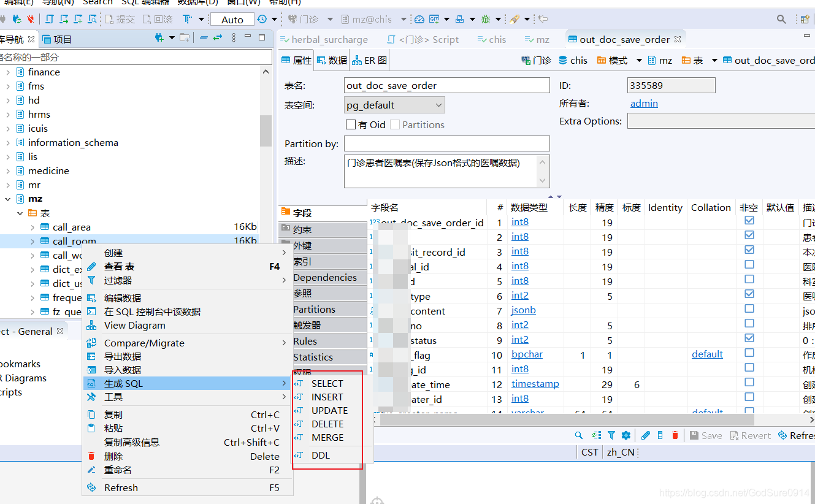The width and height of the screenshot is (815, 504).
Task: Choose 导出数据 in the context menu
Action: pyautogui.click(x=123, y=356)
